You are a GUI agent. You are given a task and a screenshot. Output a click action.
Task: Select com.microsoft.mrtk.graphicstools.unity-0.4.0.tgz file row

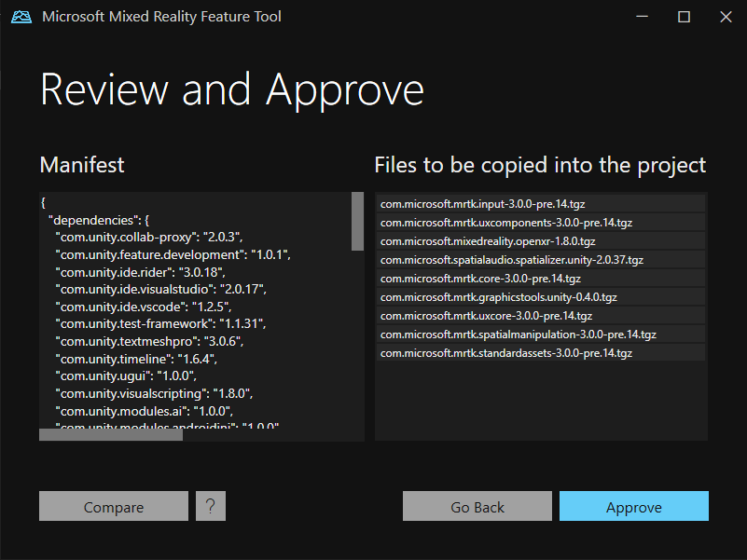[541, 296]
